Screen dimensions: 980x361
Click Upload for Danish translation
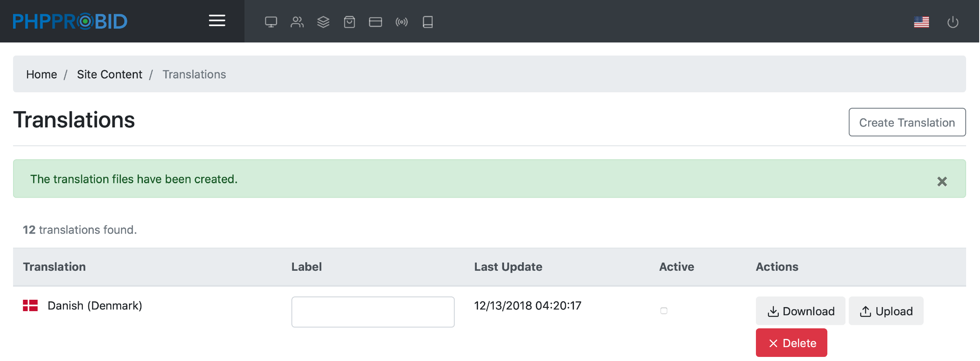[x=886, y=311]
